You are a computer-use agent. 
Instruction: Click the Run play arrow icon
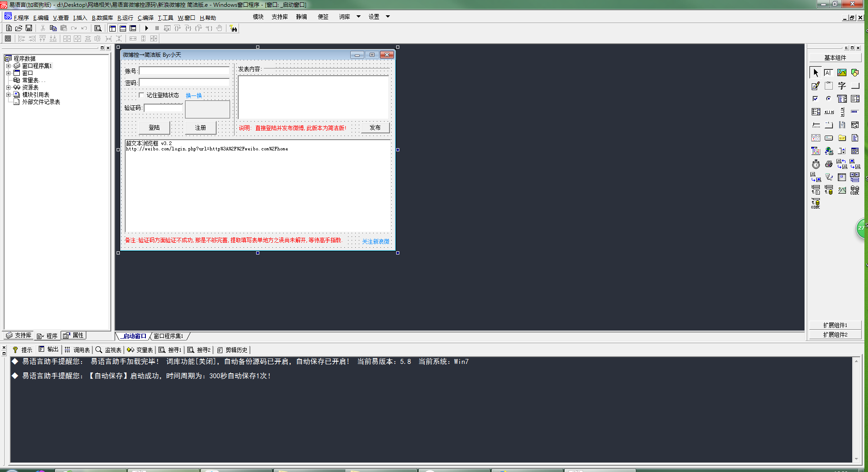point(146,28)
